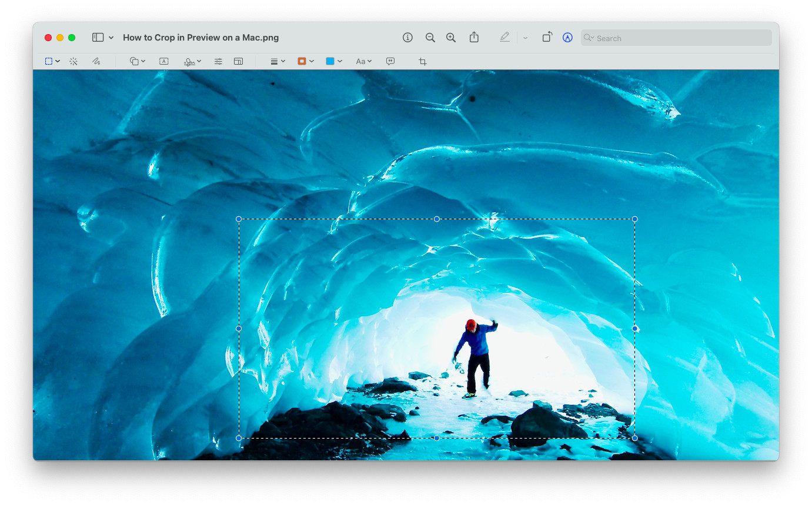Toggle the Markup toolbar button
Screen dimensions: 812x505
click(x=567, y=38)
